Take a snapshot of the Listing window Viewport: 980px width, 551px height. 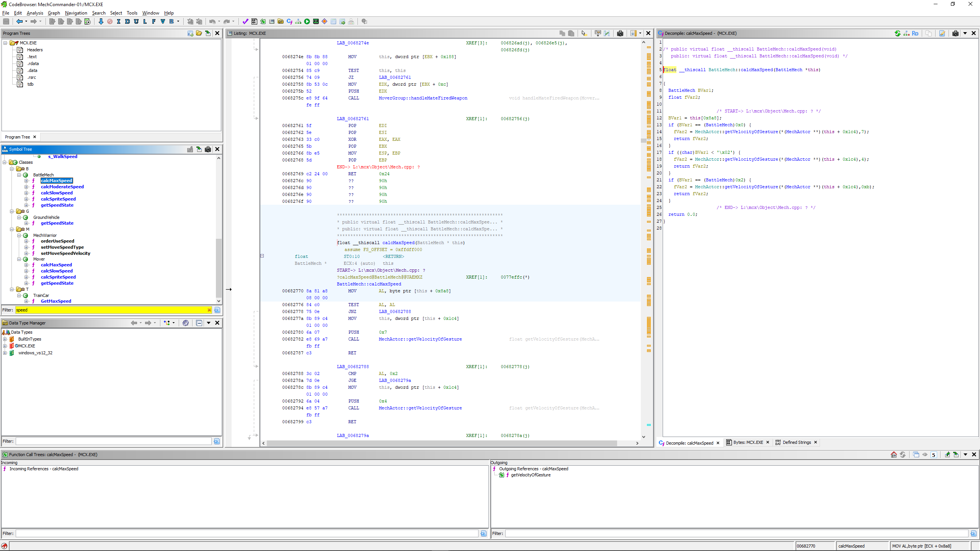pyautogui.click(x=620, y=33)
